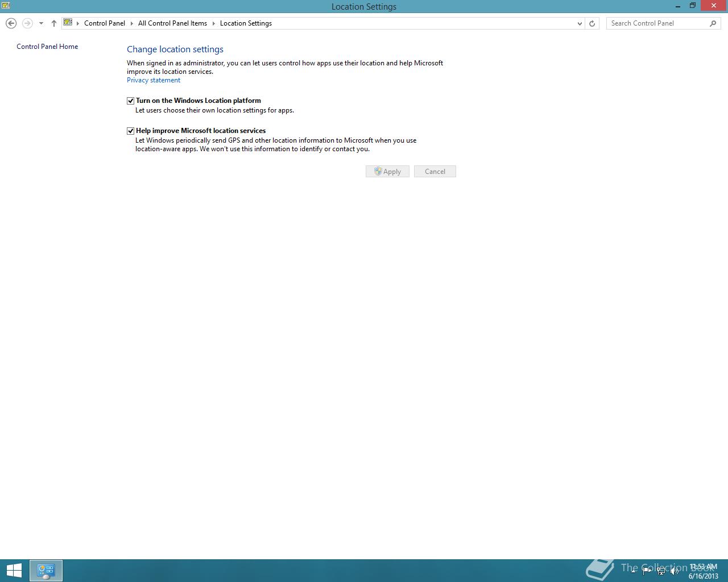Uncheck Turn on the Windows Location platform
The height and width of the screenshot is (582, 728).
(x=130, y=101)
